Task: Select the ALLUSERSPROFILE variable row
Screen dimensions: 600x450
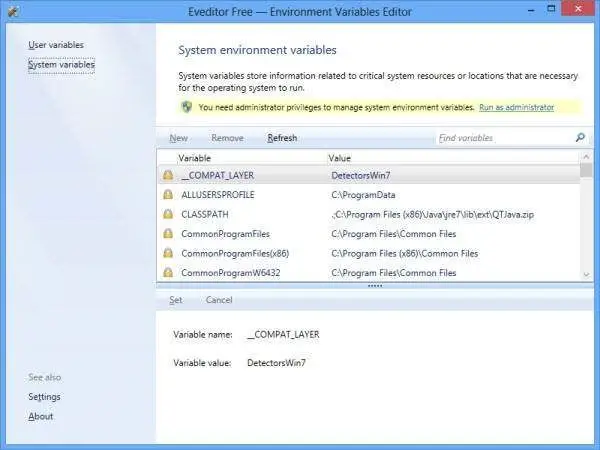Action: click(x=369, y=194)
